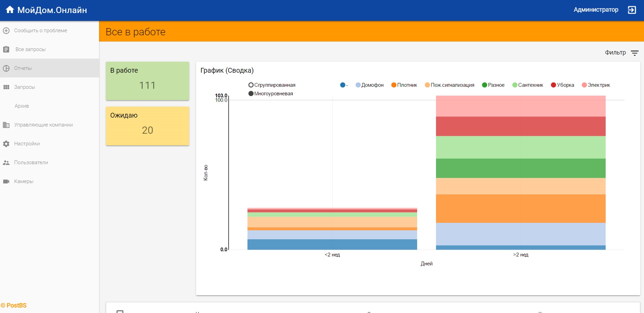The height and width of the screenshot is (313, 644).
Task: Click the >2 нед axis label
Action: click(521, 255)
